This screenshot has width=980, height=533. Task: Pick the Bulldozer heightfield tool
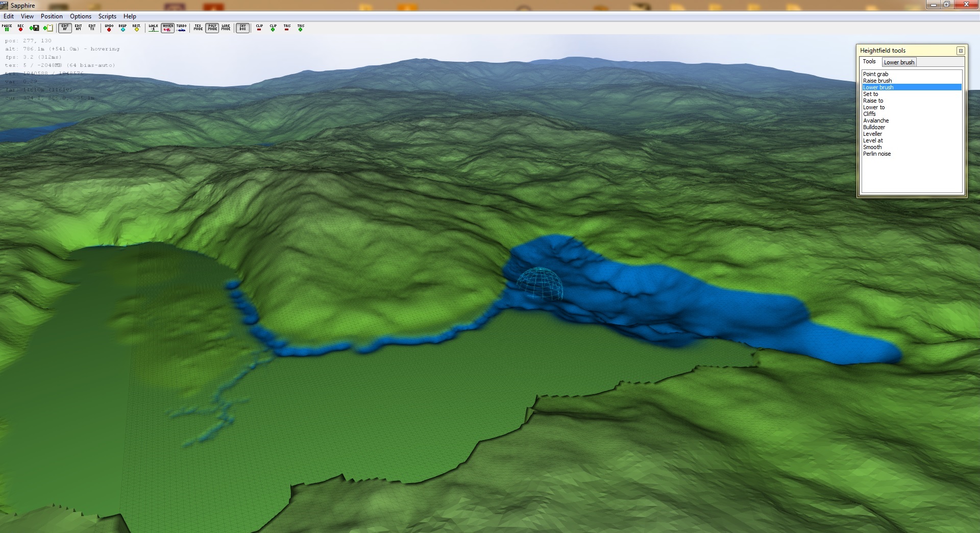coord(874,127)
